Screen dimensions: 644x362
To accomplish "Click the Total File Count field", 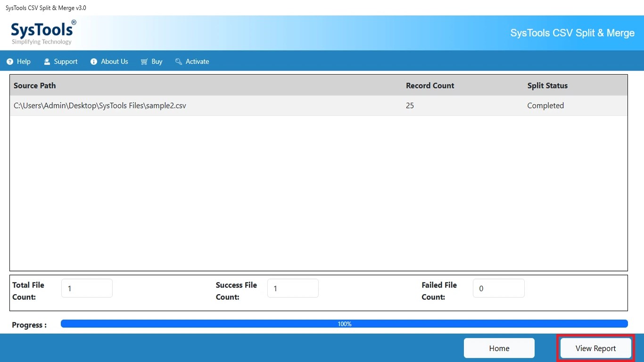I will [87, 288].
